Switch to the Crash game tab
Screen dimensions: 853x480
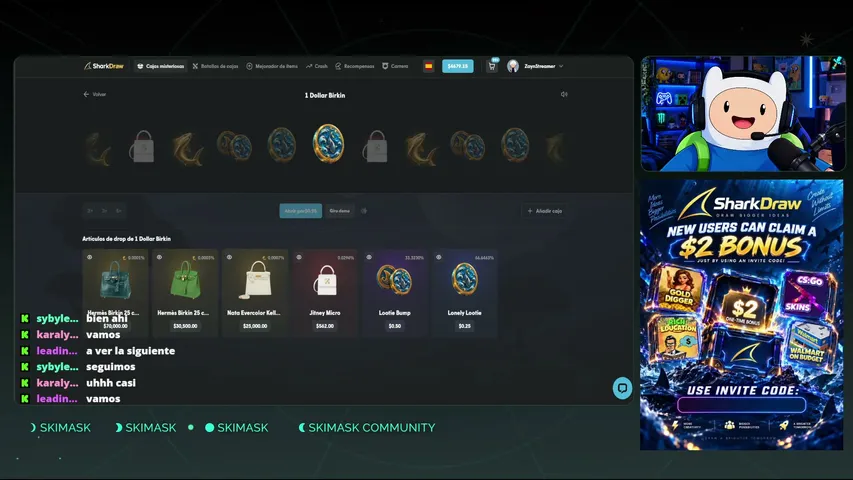pyautogui.click(x=317, y=66)
